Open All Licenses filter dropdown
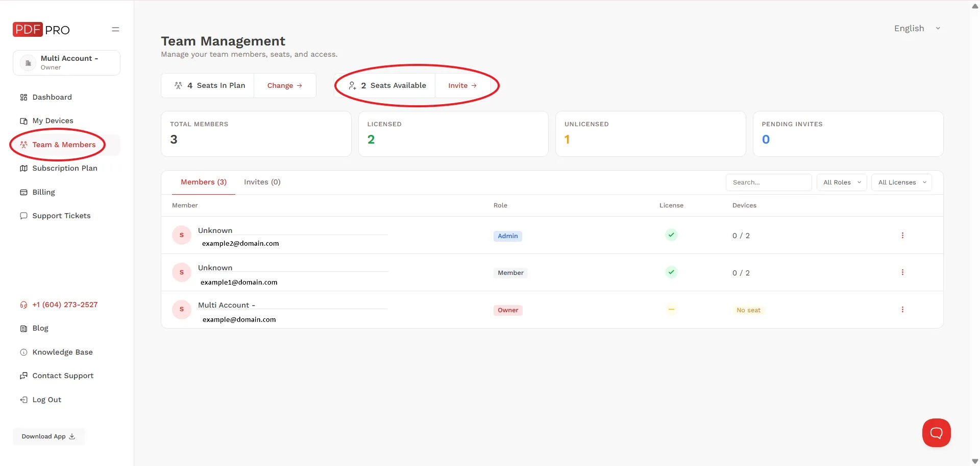Screen dimensions: 980x466 tap(902, 182)
